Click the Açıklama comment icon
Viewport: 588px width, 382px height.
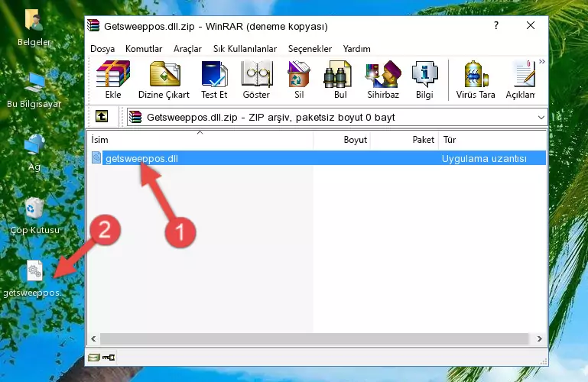click(521, 79)
